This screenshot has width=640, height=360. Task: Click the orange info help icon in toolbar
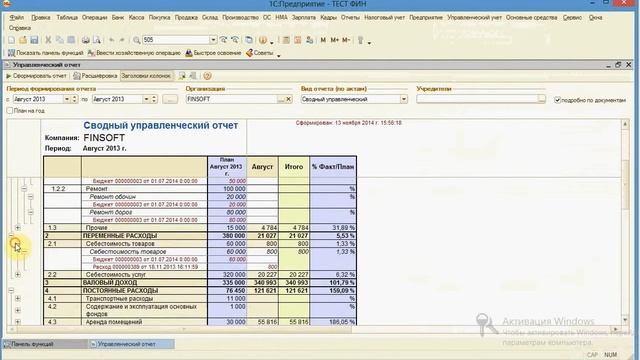[x=263, y=40]
